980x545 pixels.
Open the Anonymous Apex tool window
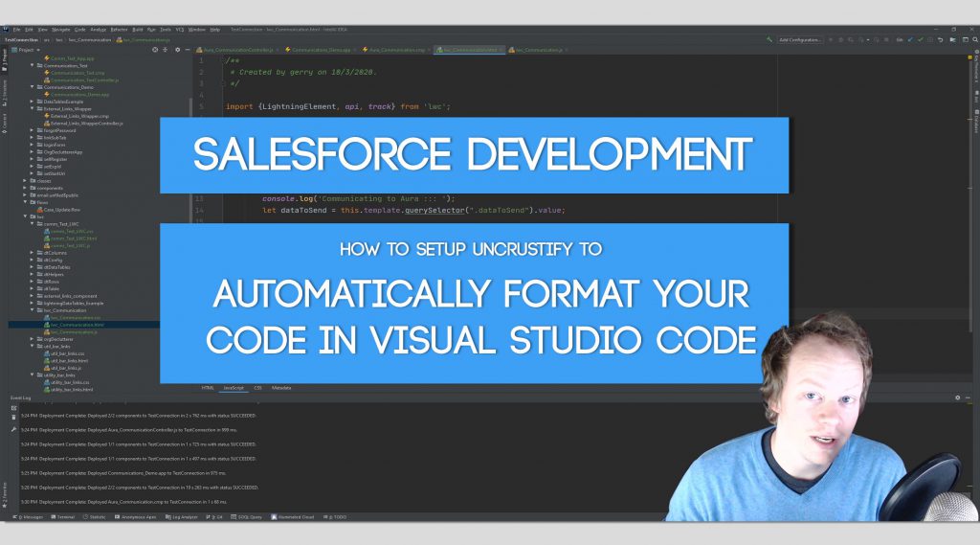(136, 517)
